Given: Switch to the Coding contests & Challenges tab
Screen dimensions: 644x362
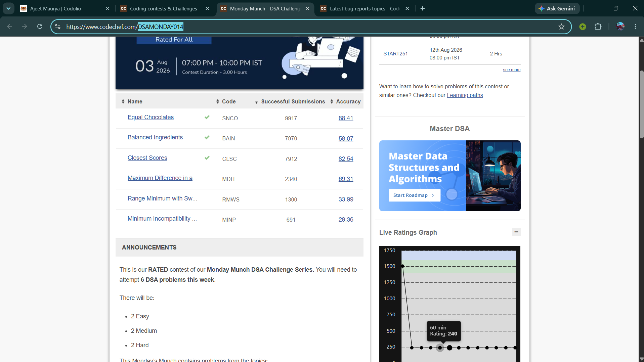Looking at the screenshot, I should pyautogui.click(x=165, y=8).
